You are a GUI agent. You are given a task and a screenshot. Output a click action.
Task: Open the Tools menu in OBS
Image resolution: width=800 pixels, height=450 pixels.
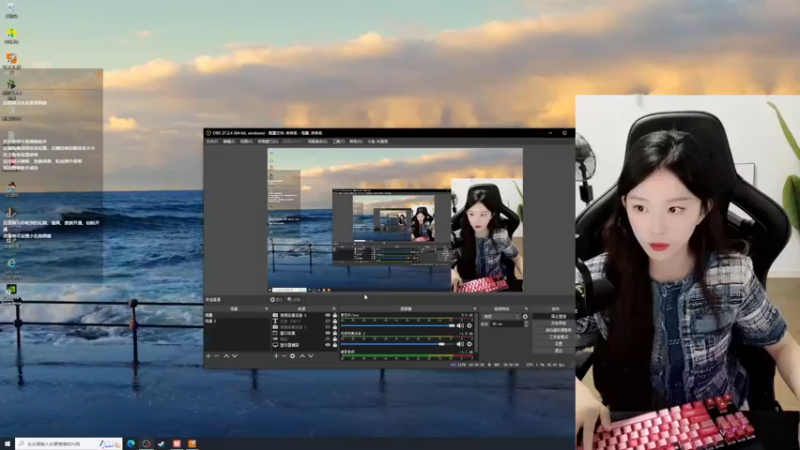[x=338, y=141]
